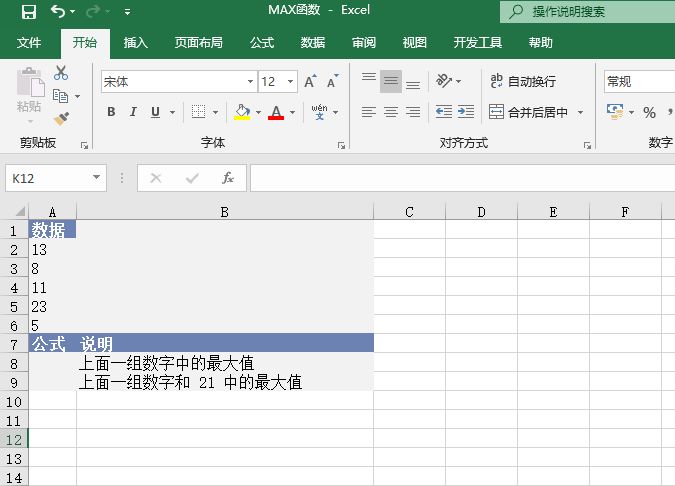Image resolution: width=675 pixels, height=486 pixels.
Task: Select the Format Painter brush icon
Action: [61, 118]
